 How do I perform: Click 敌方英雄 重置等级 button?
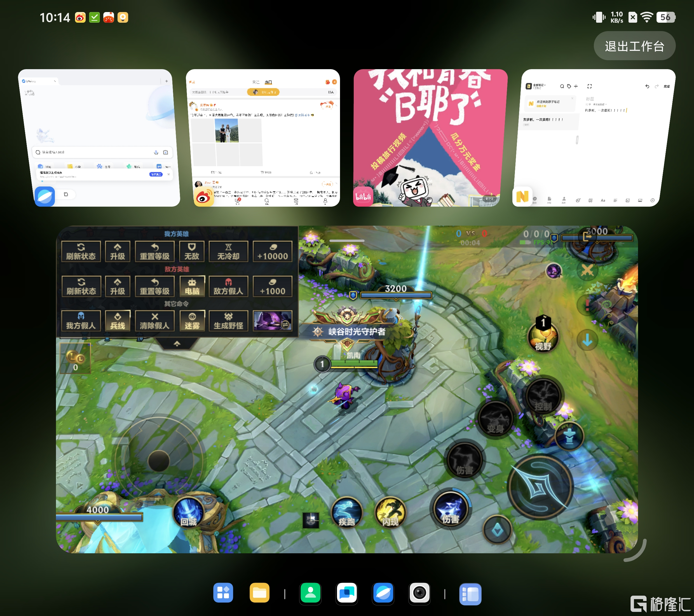(x=154, y=286)
